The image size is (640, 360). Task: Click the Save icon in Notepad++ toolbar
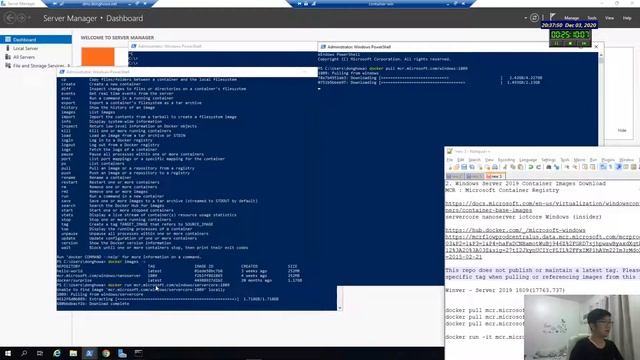coord(464,167)
